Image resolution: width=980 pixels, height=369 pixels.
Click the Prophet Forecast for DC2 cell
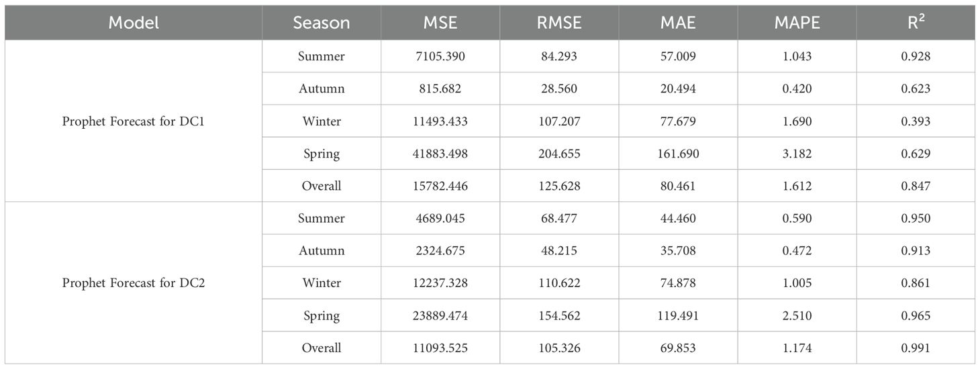pos(134,283)
